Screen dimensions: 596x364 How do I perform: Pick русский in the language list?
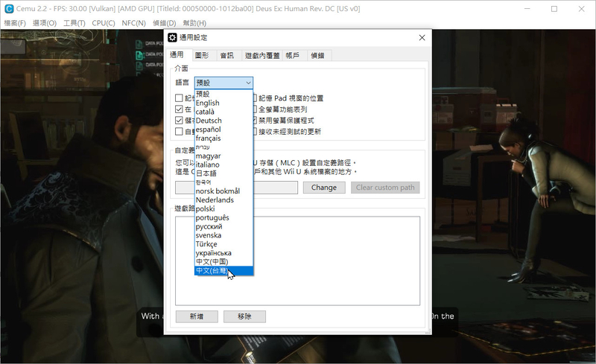click(223, 226)
